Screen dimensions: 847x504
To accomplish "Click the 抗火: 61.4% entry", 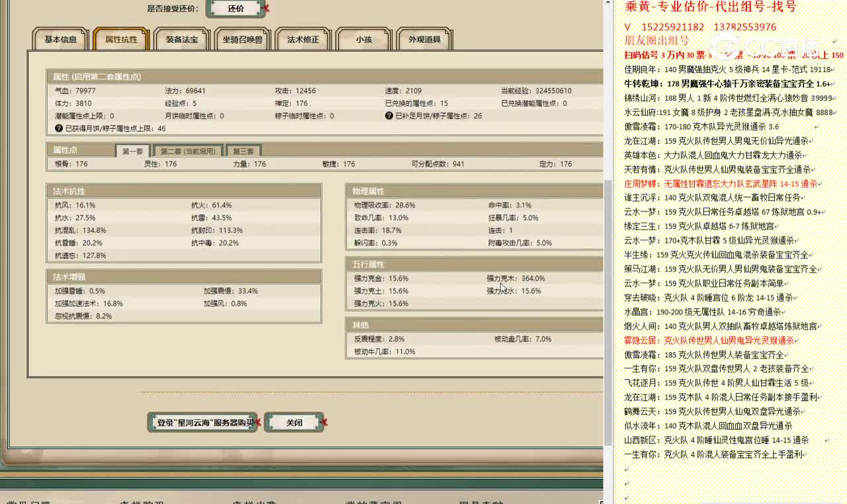I will coord(211,205).
